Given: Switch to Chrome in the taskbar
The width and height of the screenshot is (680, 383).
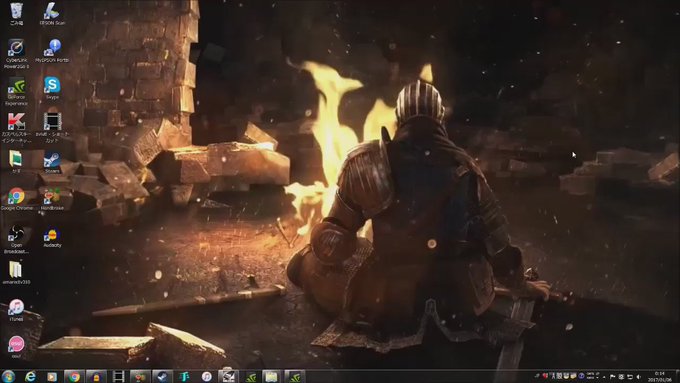Looking at the screenshot, I should pyautogui.click(x=74, y=376).
